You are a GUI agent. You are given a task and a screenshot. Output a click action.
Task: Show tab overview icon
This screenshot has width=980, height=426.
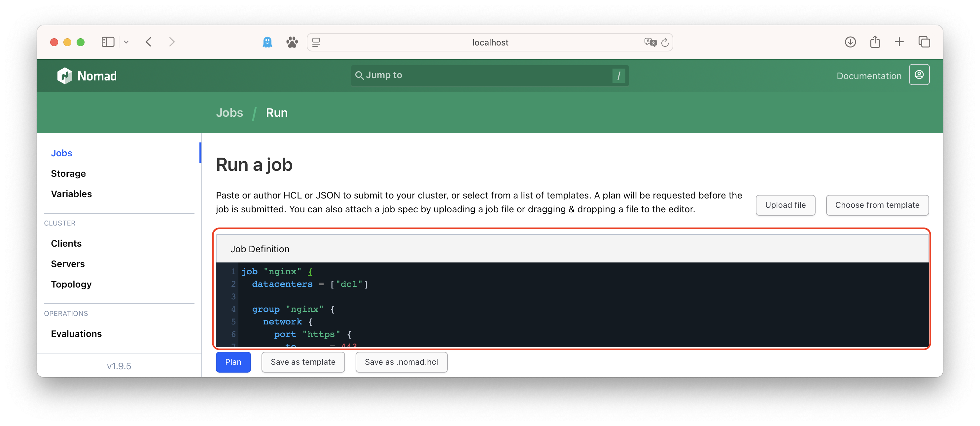tap(924, 42)
